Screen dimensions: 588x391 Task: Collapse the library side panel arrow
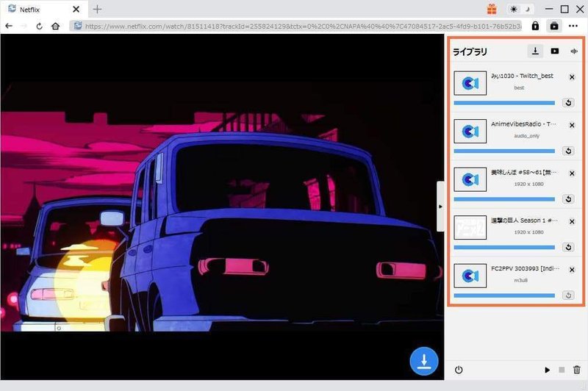[440, 207]
